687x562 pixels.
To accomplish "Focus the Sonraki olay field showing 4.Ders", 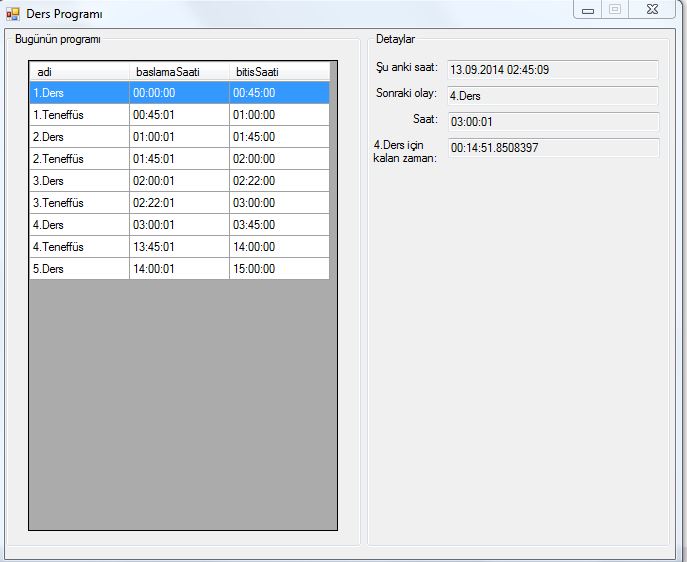I will 553,96.
